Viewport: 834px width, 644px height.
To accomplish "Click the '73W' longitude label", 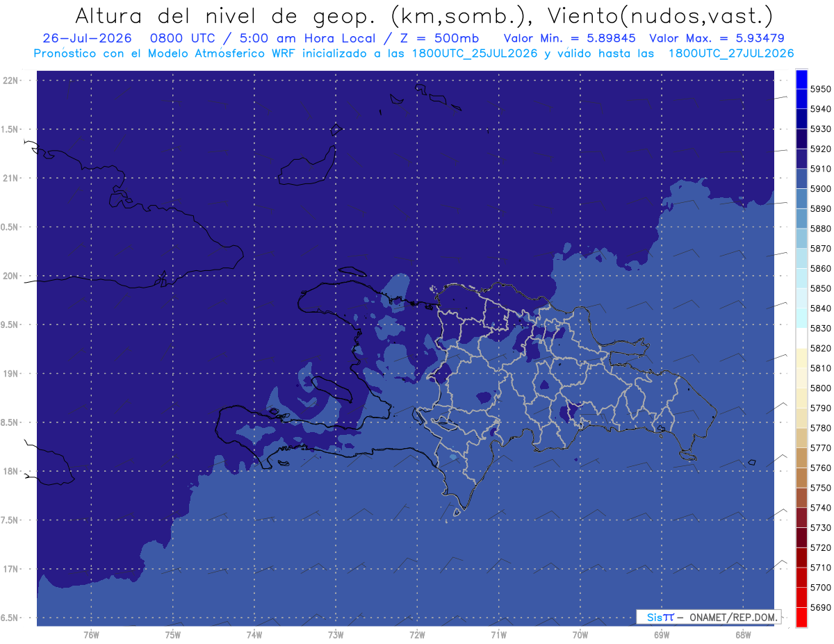I will (x=335, y=635).
